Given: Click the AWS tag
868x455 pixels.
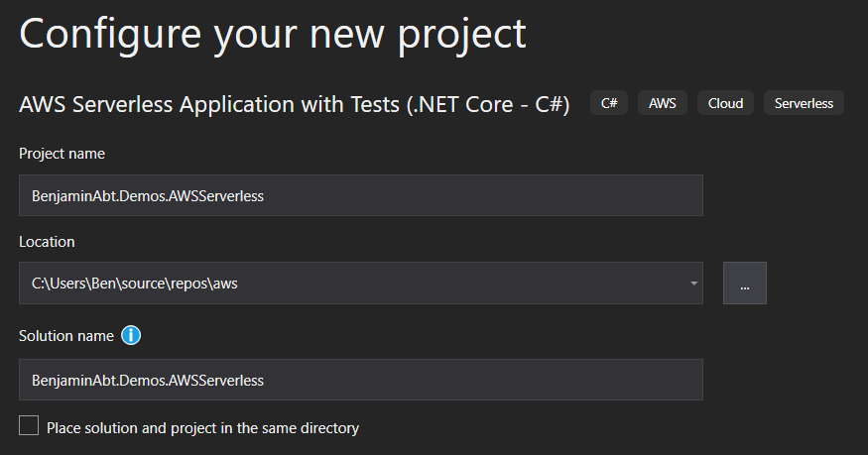Looking at the screenshot, I should (x=663, y=103).
